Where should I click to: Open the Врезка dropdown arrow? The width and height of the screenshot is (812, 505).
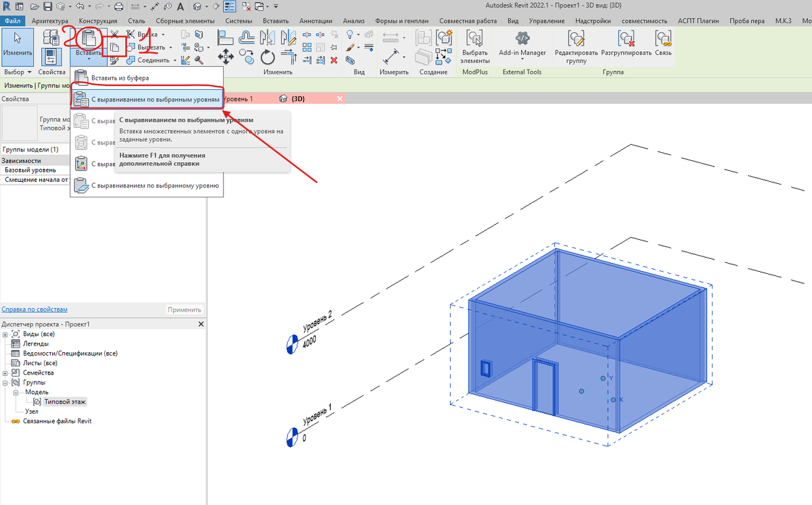coord(162,34)
